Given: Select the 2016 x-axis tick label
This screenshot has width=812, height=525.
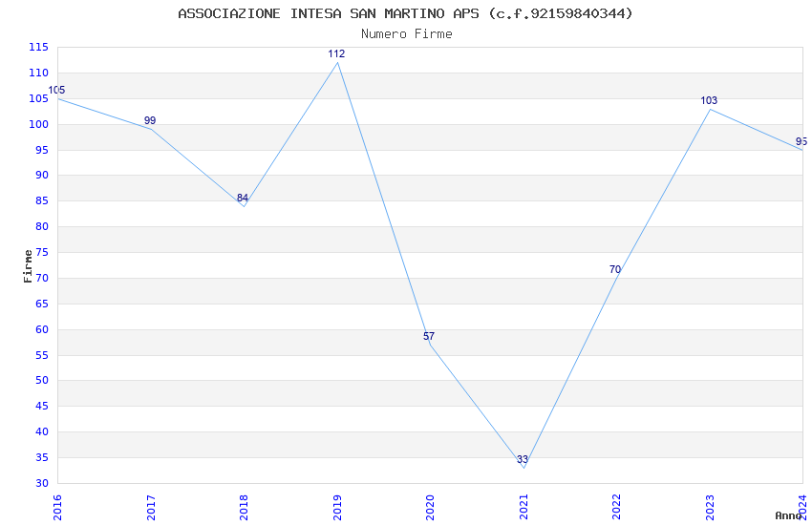Looking at the screenshot, I should tap(57, 508).
